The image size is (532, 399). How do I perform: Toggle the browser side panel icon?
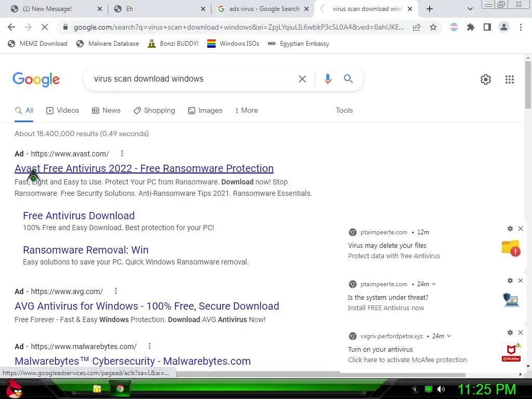(487, 27)
